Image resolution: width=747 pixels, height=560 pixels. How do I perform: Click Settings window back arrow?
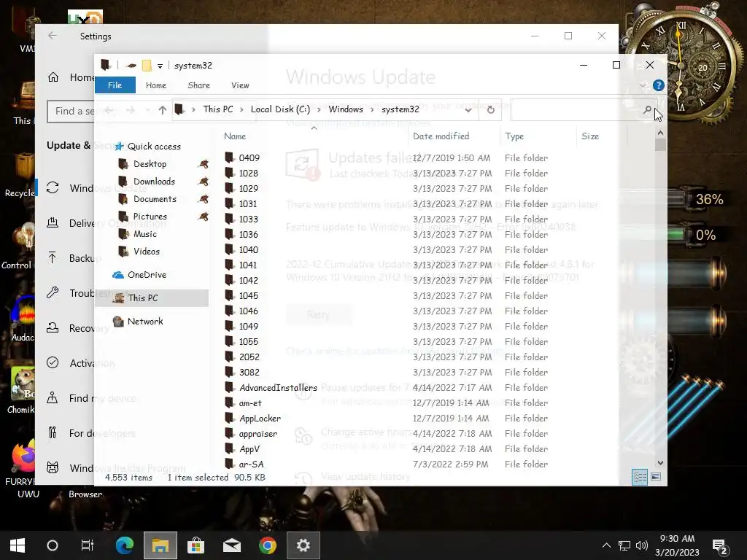(x=53, y=36)
